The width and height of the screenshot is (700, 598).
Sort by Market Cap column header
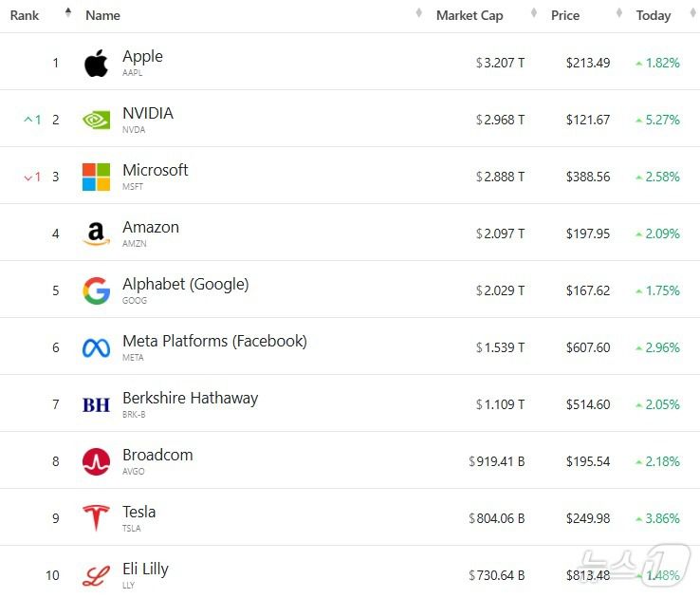pos(470,15)
